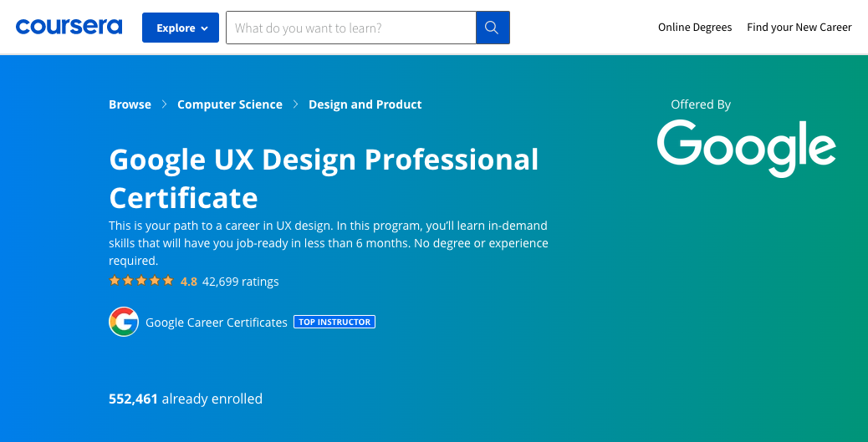Open the Explore dropdown menu
The height and width of the screenshot is (442, 868).
[x=181, y=28]
